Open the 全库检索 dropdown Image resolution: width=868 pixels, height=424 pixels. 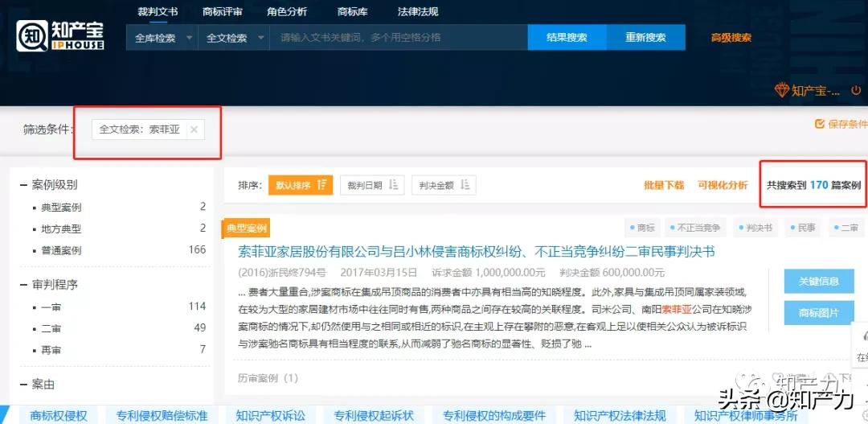[x=162, y=38]
